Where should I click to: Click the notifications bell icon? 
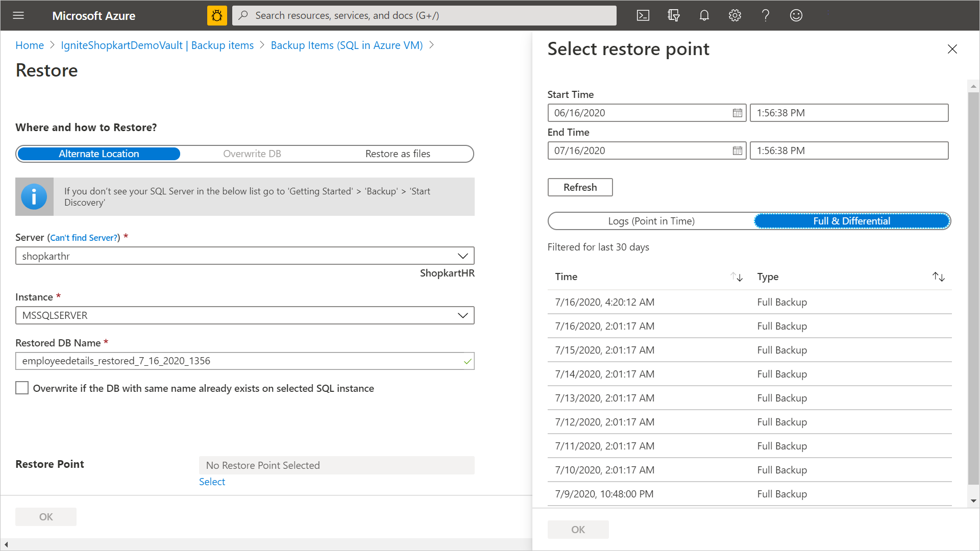click(x=704, y=15)
